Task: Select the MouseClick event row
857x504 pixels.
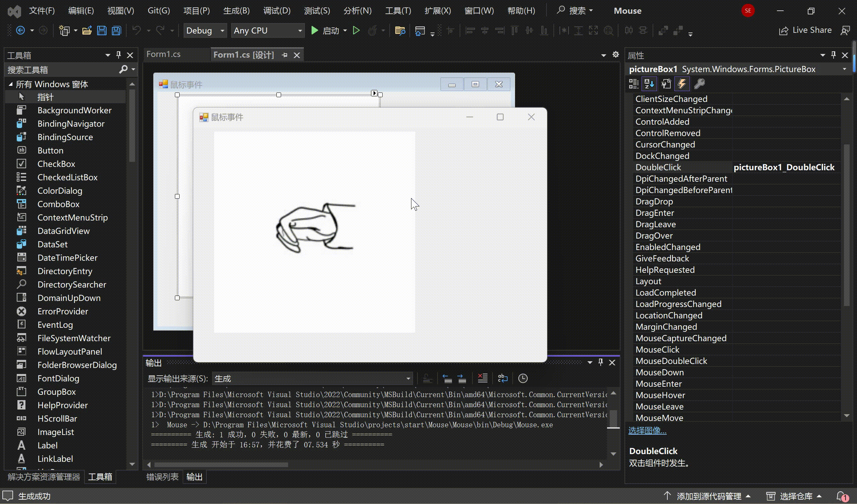Action: tap(657, 350)
